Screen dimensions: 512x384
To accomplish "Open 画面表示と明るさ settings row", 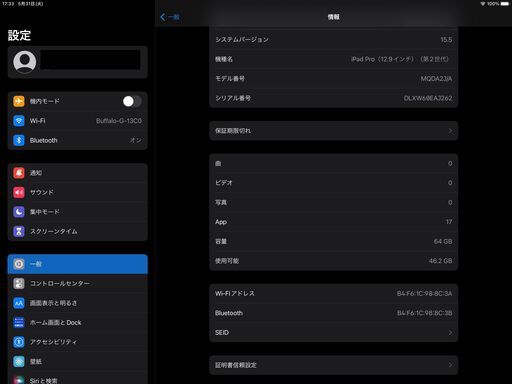I will click(78, 303).
